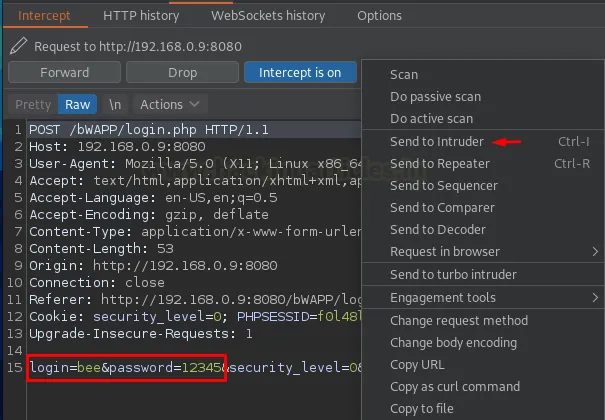Click the Forward button
Image resolution: width=605 pixels, height=420 pixels.
click(x=64, y=72)
